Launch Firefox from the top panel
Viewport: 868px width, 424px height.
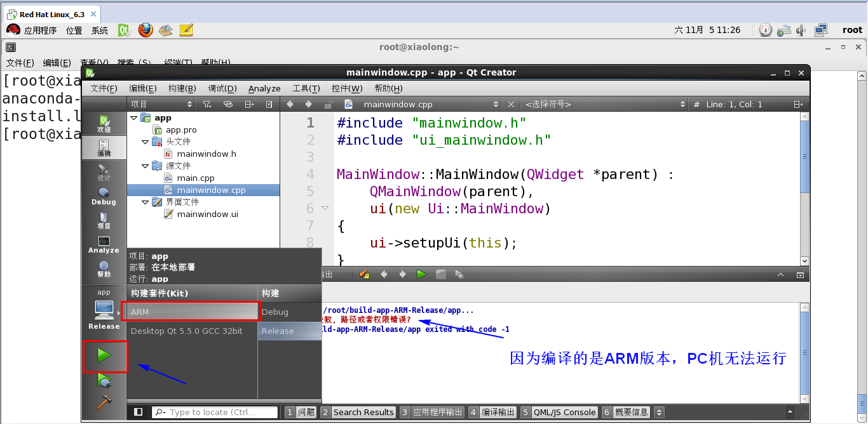click(146, 30)
